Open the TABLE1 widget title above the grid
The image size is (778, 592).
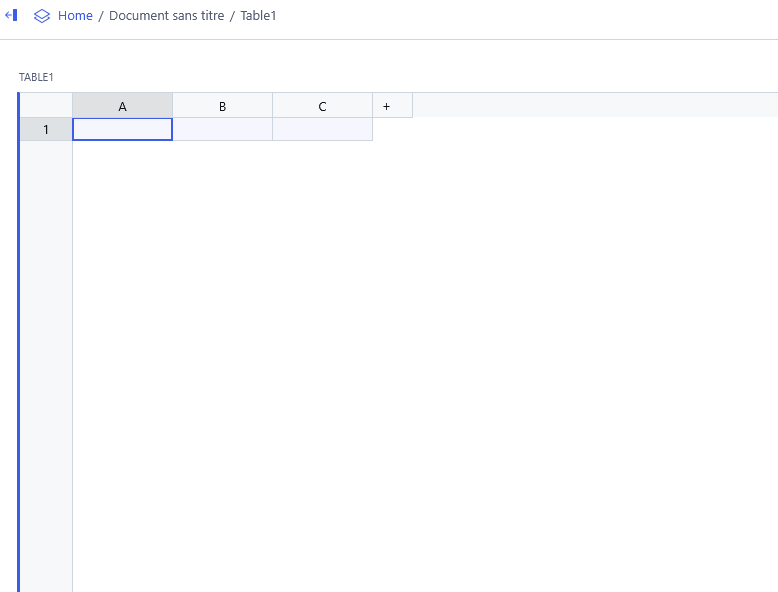36,77
